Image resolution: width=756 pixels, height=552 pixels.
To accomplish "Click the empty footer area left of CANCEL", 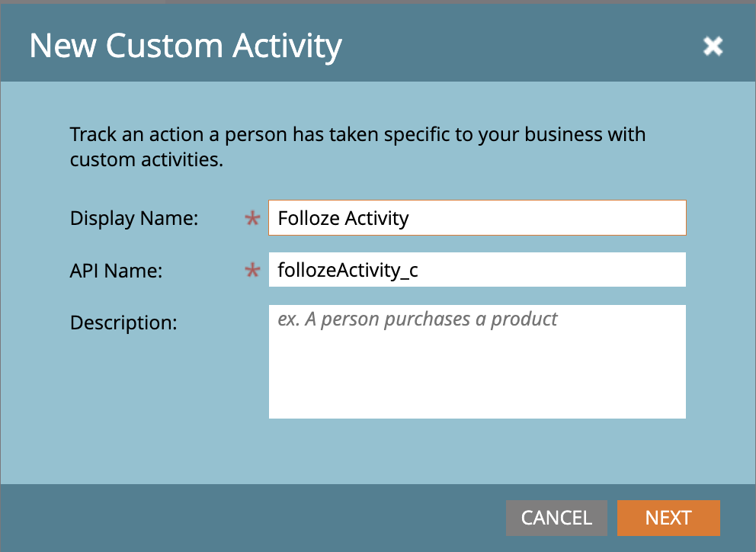I will [251, 518].
